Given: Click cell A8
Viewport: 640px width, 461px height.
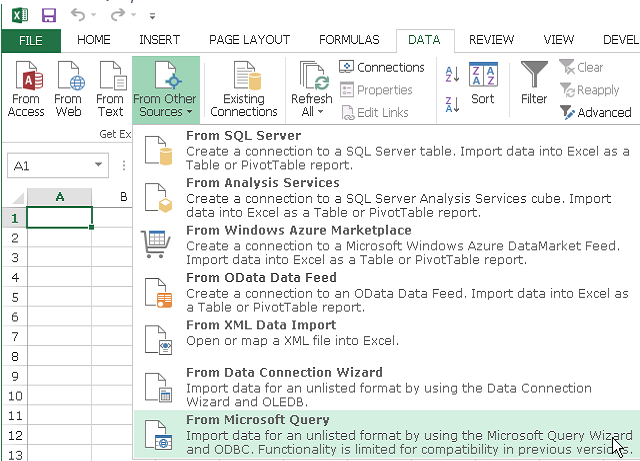Looking at the screenshot, I should 60,356.
